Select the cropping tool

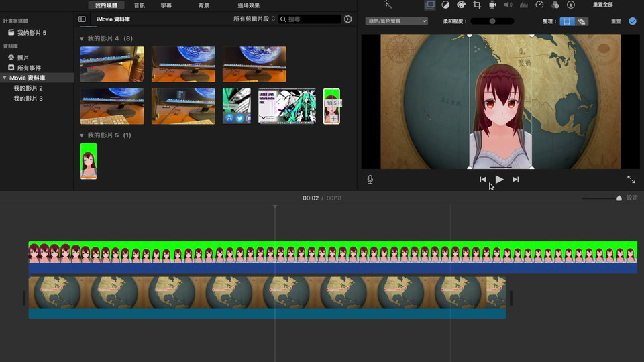pos(477,5)
